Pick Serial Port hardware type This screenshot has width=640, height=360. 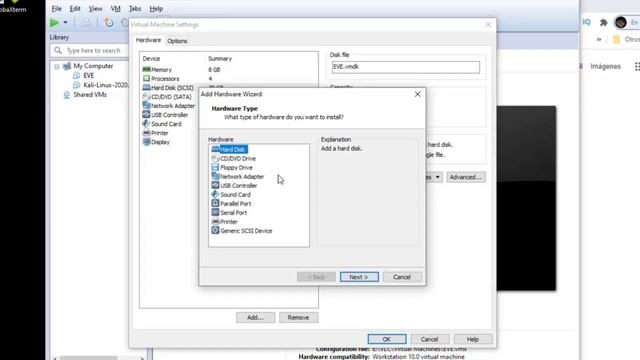(229, 212)
